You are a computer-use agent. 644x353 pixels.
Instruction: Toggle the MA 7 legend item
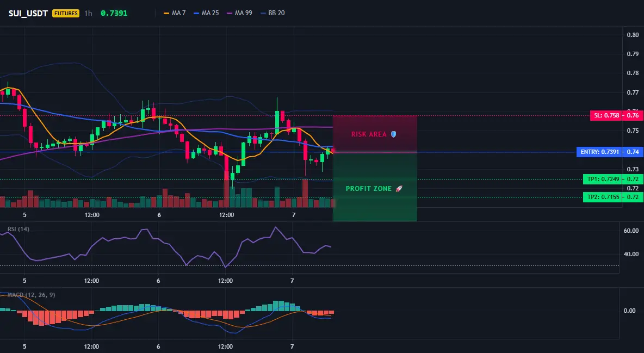(175, 13)
